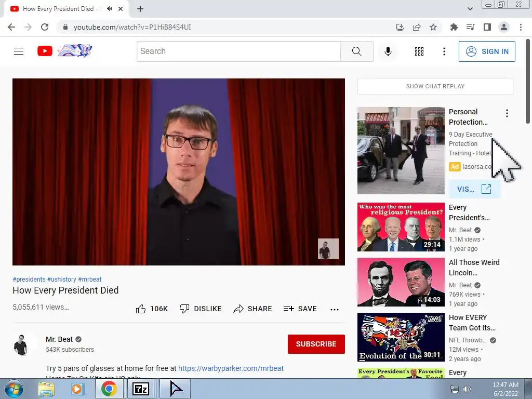Open Chrome tab search chevron
The height and width of the screenshot is (399, 532).
(x=470, y=9)
